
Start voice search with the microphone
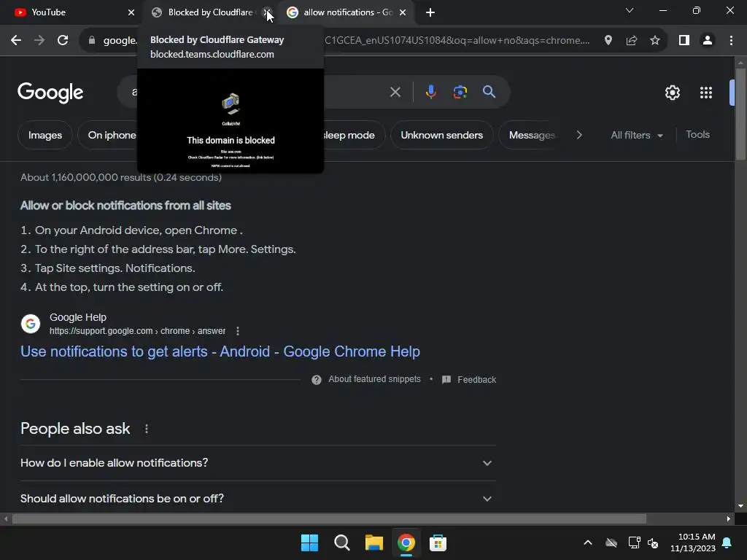click(430, 92)
